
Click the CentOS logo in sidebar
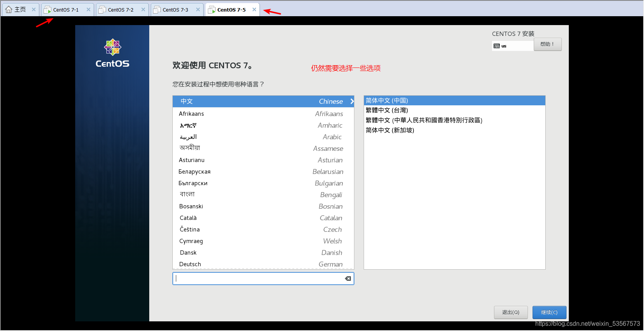(x=113, y=53)
